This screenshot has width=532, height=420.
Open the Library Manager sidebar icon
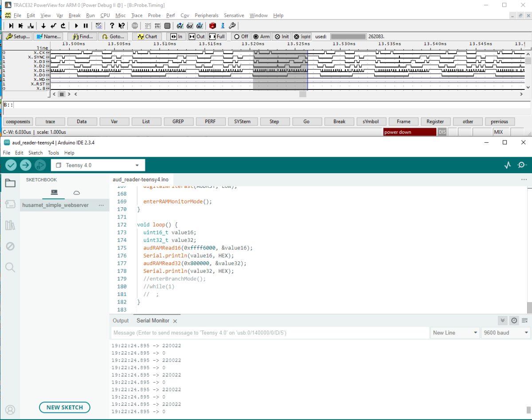coord(10,225)
